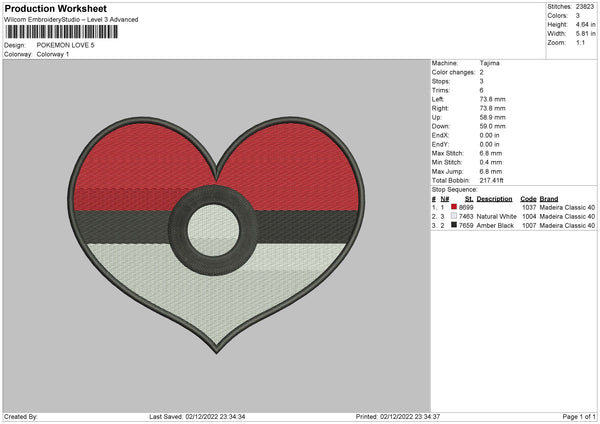This screenshot has width=600, height=424.
Task: Click the Pokemon heart design preview
Action: click(216, 235)
